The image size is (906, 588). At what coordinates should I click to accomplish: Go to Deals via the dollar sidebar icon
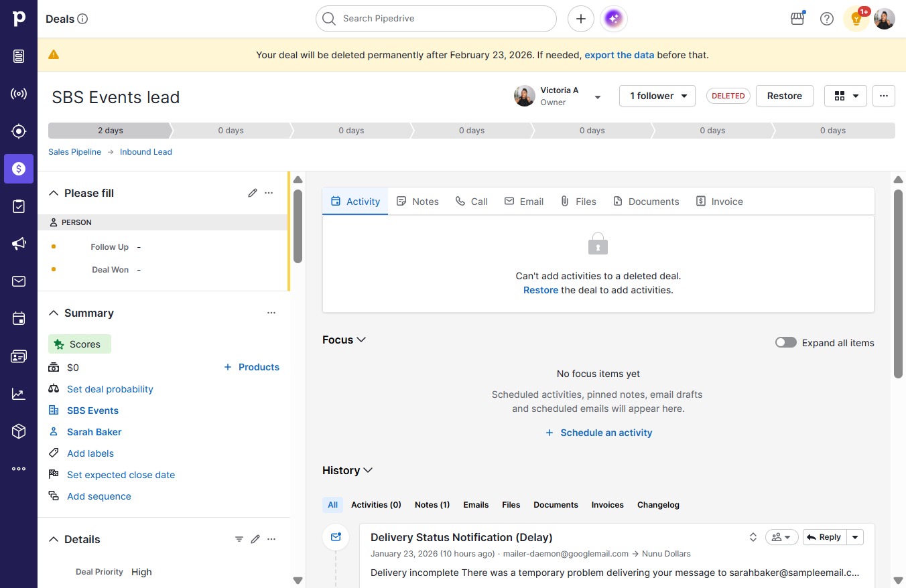pos(19,169)
